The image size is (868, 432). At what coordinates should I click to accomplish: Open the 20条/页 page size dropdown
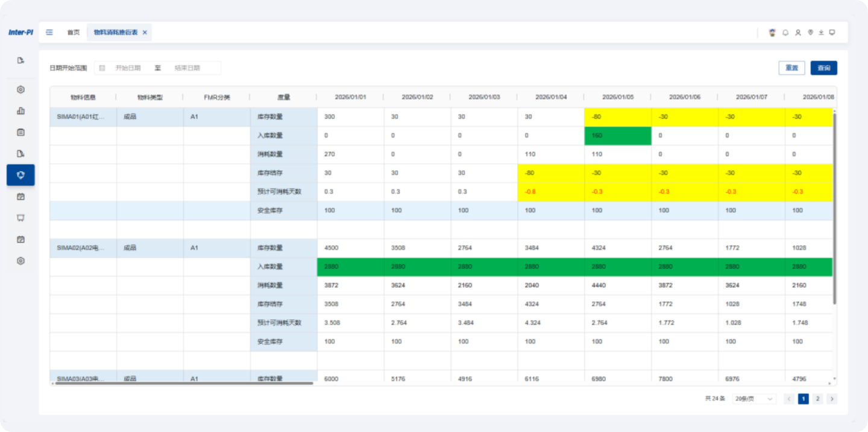click(x=754, y=399)
